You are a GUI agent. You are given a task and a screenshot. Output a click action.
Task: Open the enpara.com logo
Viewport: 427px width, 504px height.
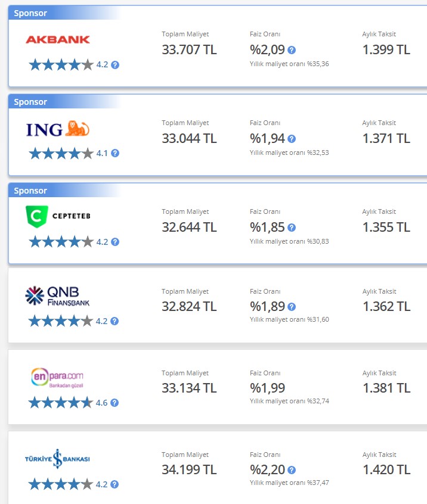point(57,377)
